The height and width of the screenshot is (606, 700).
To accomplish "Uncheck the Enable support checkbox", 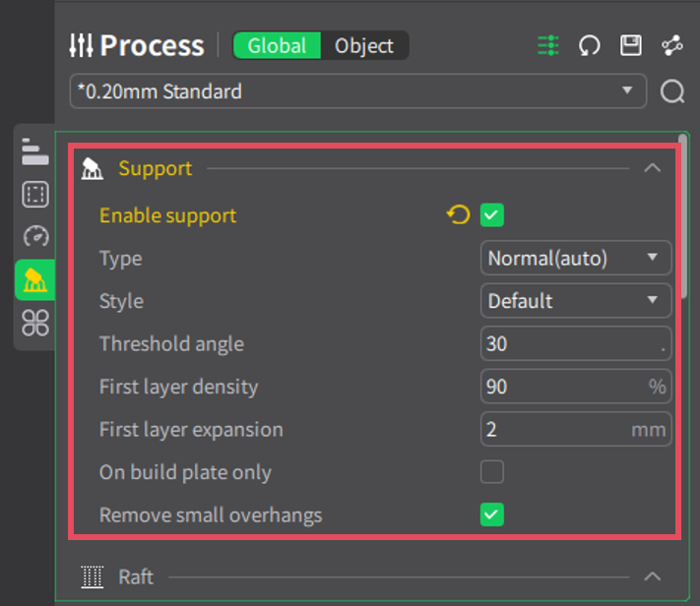I will pos(492,215).
